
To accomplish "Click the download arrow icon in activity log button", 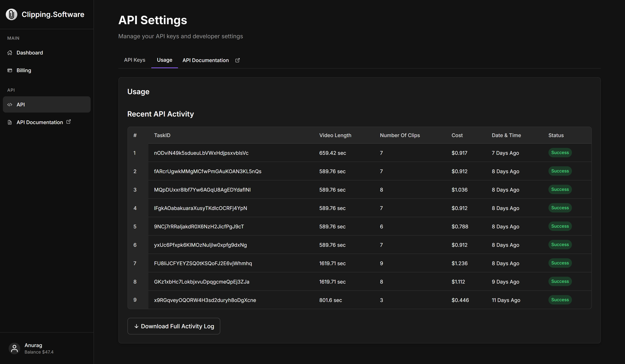I will [x=136, y=326].
